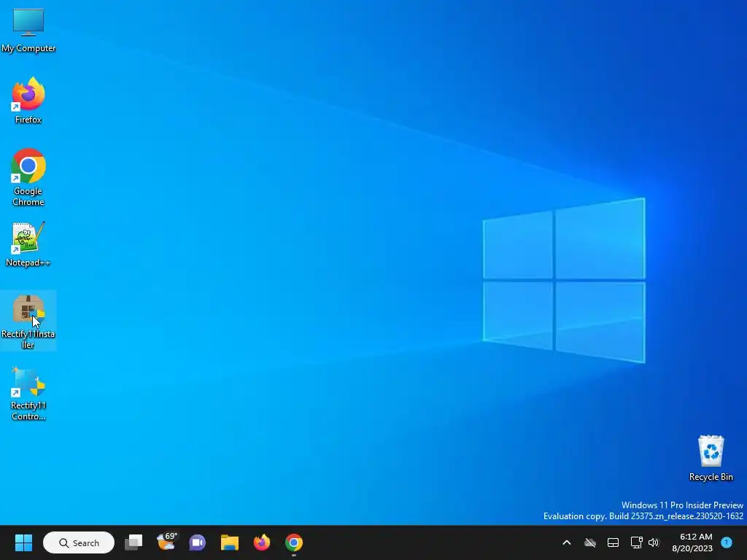Select the Rectify11 Control Center shortcut
Viewport: 747px width, 560px height.
tap(28, 393)
